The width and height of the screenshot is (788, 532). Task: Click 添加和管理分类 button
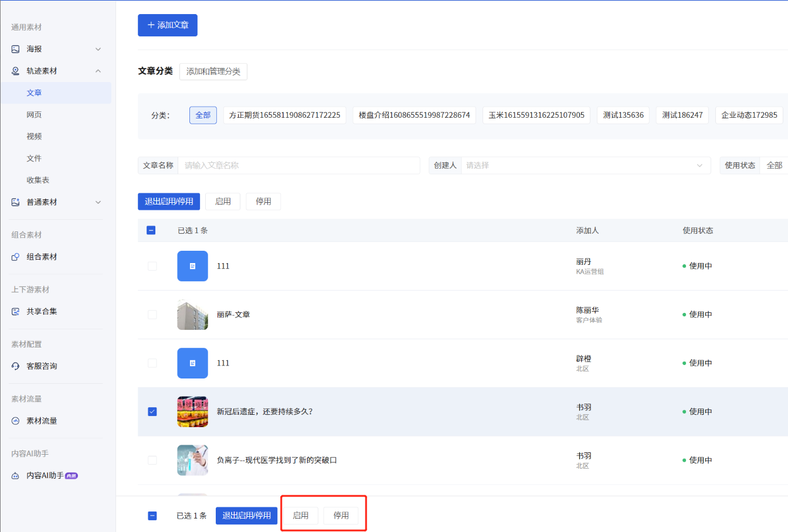click(x=213, y=71)
